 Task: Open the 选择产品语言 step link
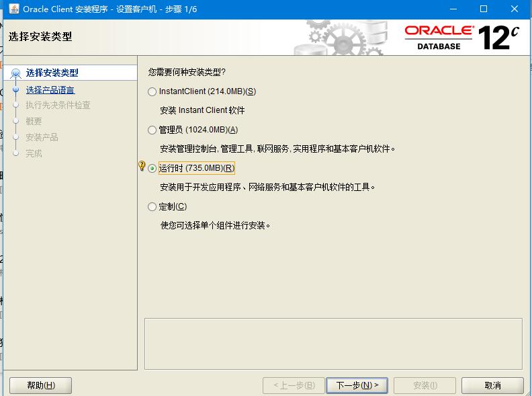[x=50, y=90]
